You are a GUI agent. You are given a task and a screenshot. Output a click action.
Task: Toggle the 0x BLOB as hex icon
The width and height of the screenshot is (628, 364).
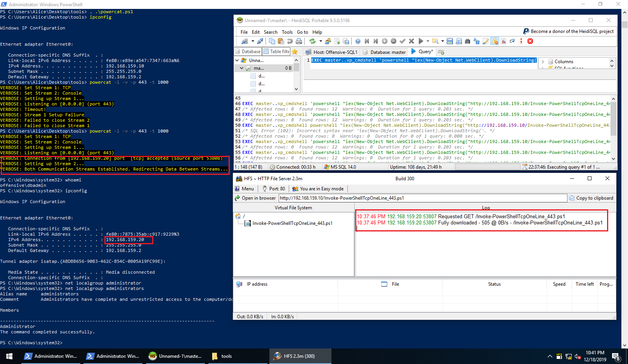pyautogui.click(x=504, y=41)
